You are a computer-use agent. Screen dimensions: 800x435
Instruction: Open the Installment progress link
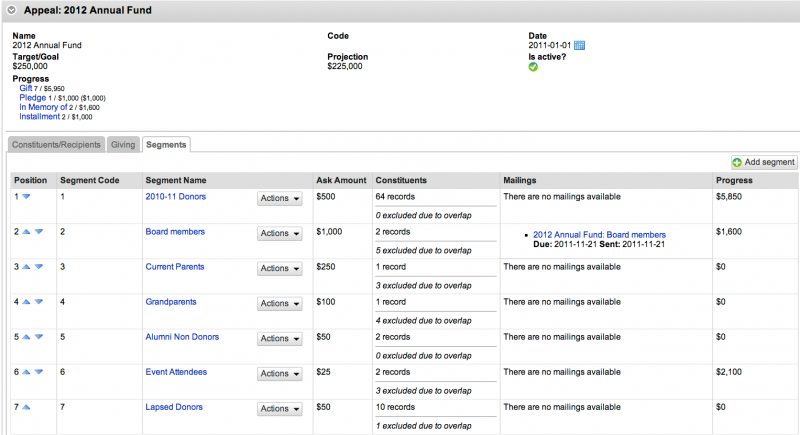coord(40,116)
